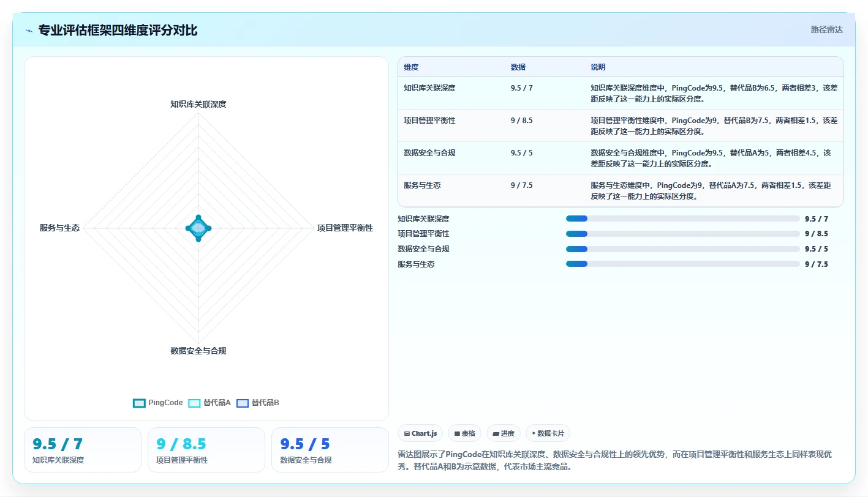Click the 路径雷达 label in header
Viewport: 868px width, 497px height.
pos(827,29)
